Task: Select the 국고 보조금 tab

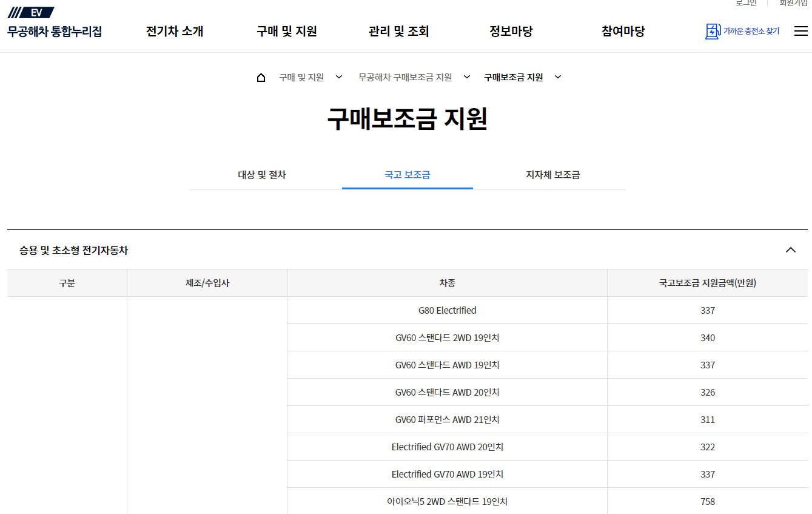Action: point(408,175)
